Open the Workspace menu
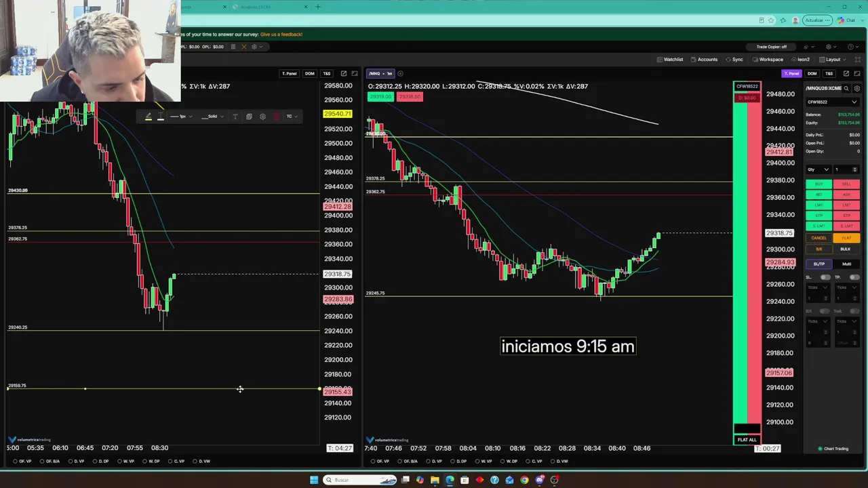This screenshot has height=488, width=868. click(767, 60)
